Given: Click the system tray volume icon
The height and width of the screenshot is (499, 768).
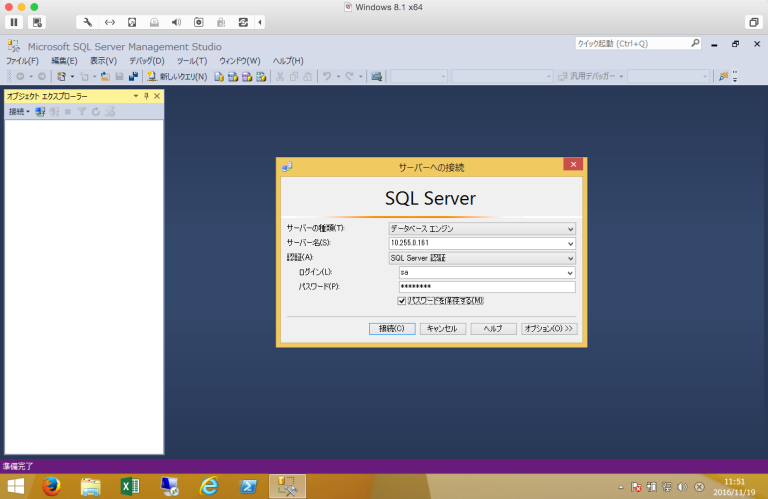Looking at the screenshot, I should [x=682, y=487].
